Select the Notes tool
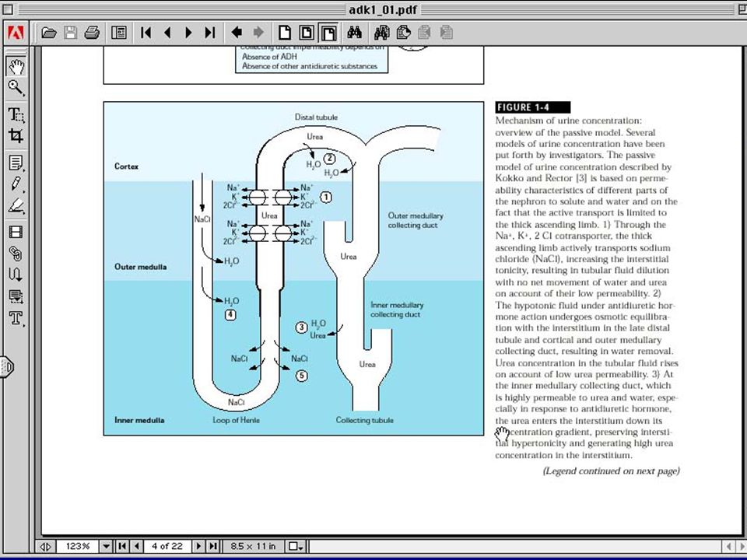The height and width of the screenshot is (560, 747). [16, 163]
